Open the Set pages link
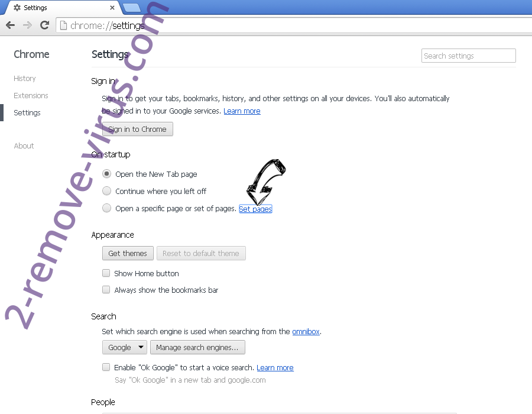The width and height of the screenshot is (532, 414). click(255, 209)
